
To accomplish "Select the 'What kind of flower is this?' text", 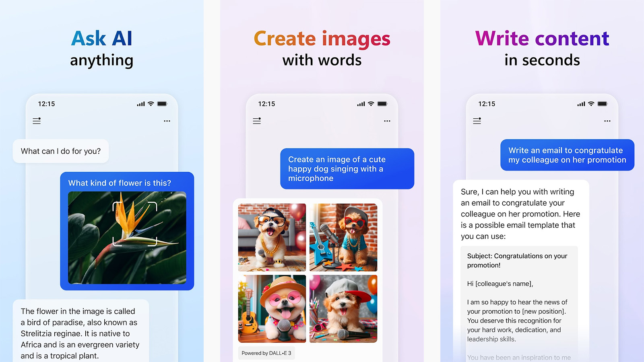I will click(120, 183).
